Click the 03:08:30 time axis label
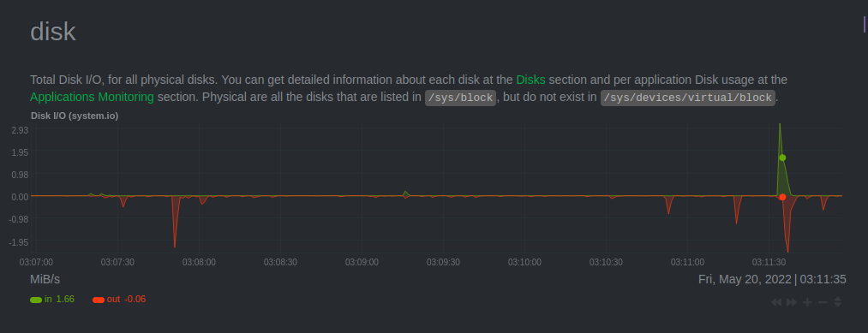This screenshot has width=868, height=333. coord(280,262)
